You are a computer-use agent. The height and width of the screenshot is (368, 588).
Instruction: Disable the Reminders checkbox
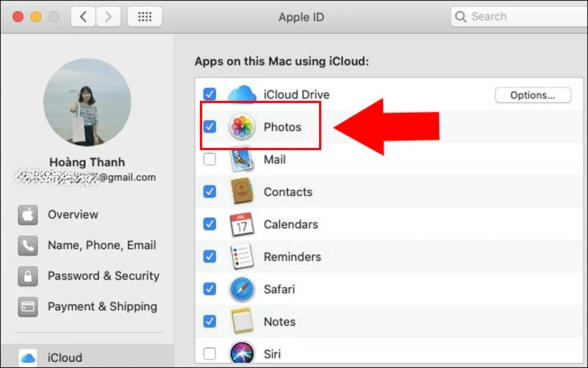(x=209, y=256)
